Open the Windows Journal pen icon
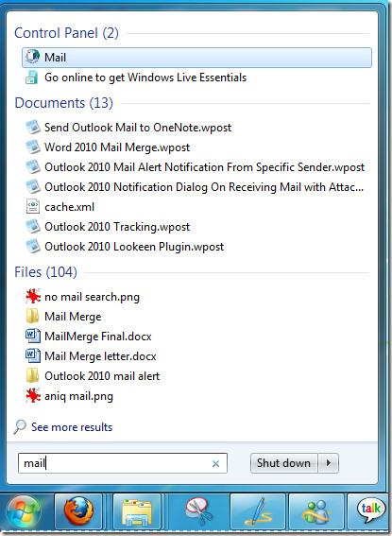 (x=258, y=511)
